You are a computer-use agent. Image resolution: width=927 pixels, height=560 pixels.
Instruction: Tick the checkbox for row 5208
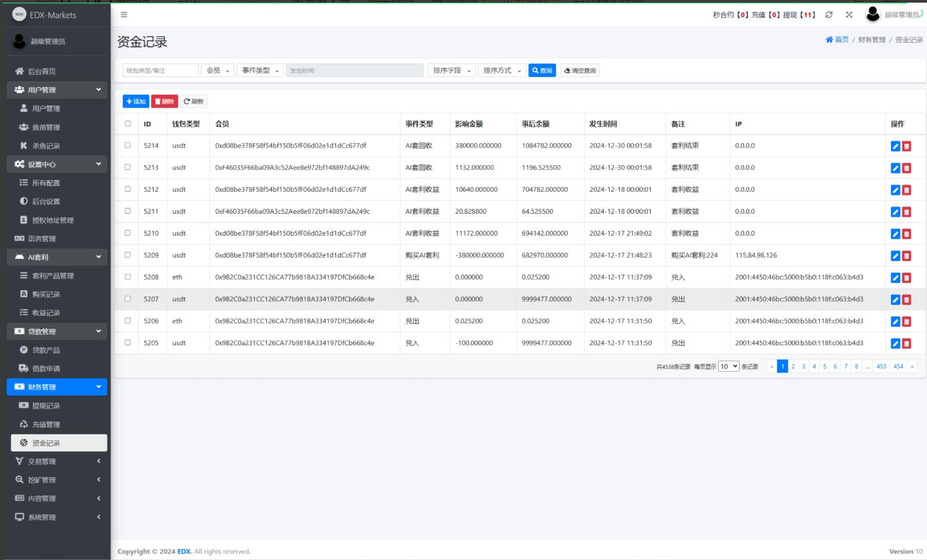click(128, 277)
